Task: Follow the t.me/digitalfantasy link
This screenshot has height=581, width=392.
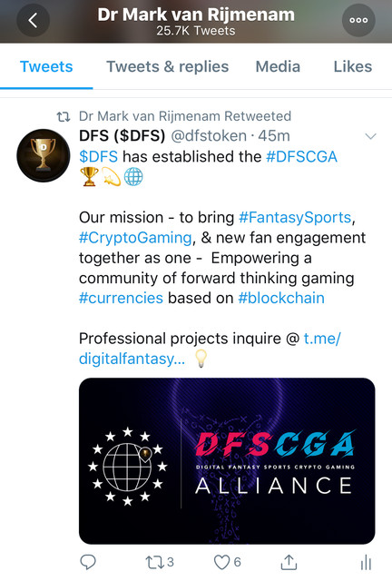Action: coord(210,349)
